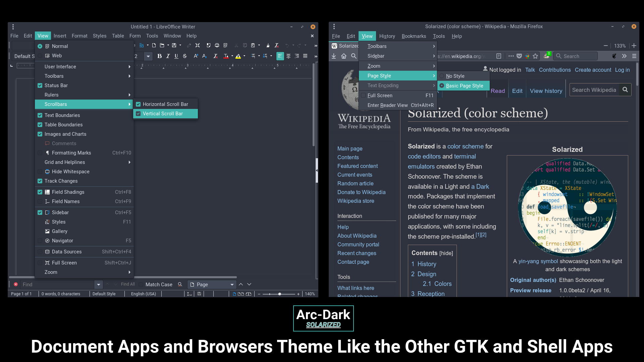Click the Underline formatting icon
Viewport: 644px width, 362px height.
point(176,56)
